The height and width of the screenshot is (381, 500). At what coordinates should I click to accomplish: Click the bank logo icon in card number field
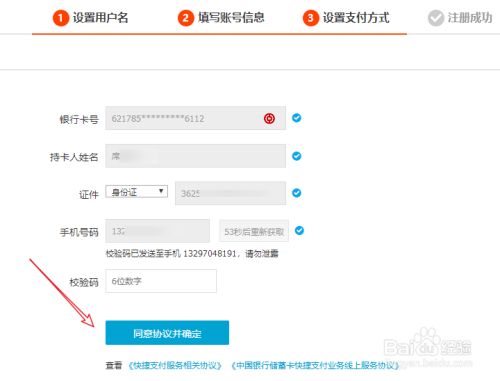(269, 118)
